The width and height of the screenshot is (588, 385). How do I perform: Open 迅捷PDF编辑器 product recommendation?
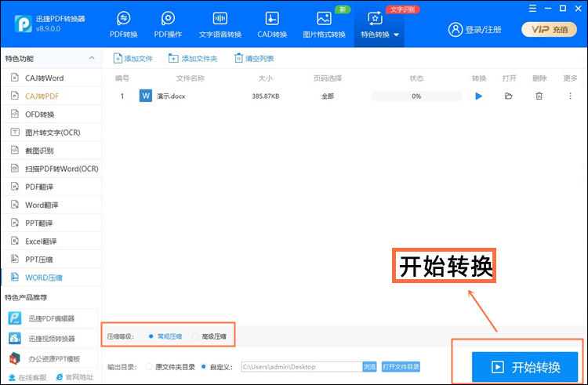point(52,318)
